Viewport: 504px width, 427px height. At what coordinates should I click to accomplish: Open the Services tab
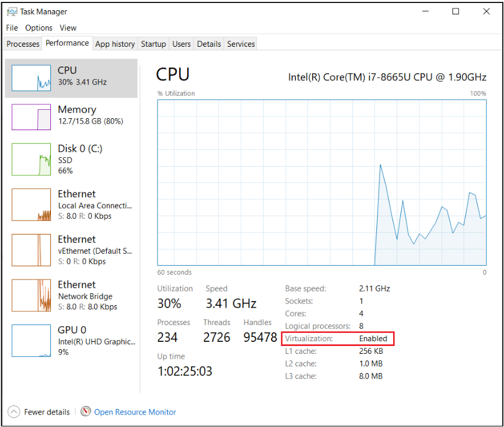coord(241,44)
